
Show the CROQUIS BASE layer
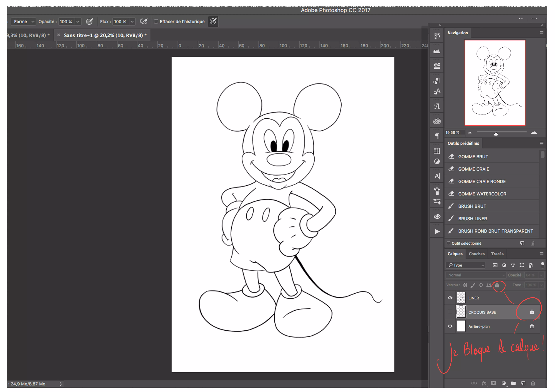click(x=450, y=312)
